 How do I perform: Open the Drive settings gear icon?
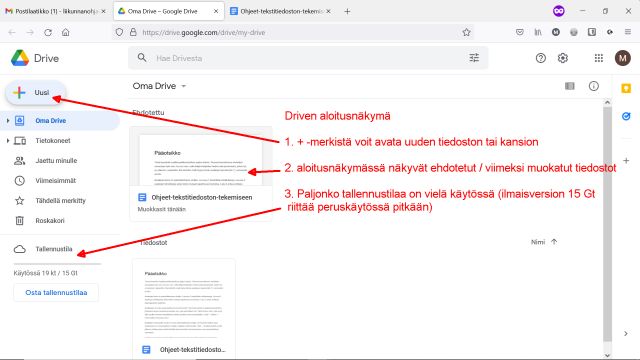563,58
